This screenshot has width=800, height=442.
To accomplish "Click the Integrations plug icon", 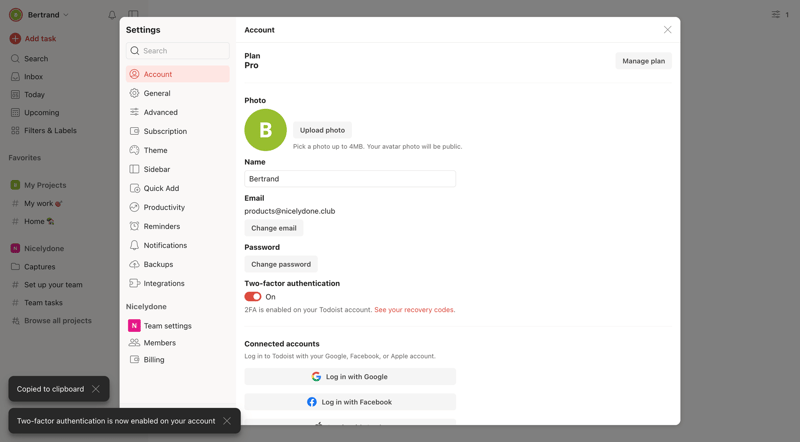I will [135, 283].
